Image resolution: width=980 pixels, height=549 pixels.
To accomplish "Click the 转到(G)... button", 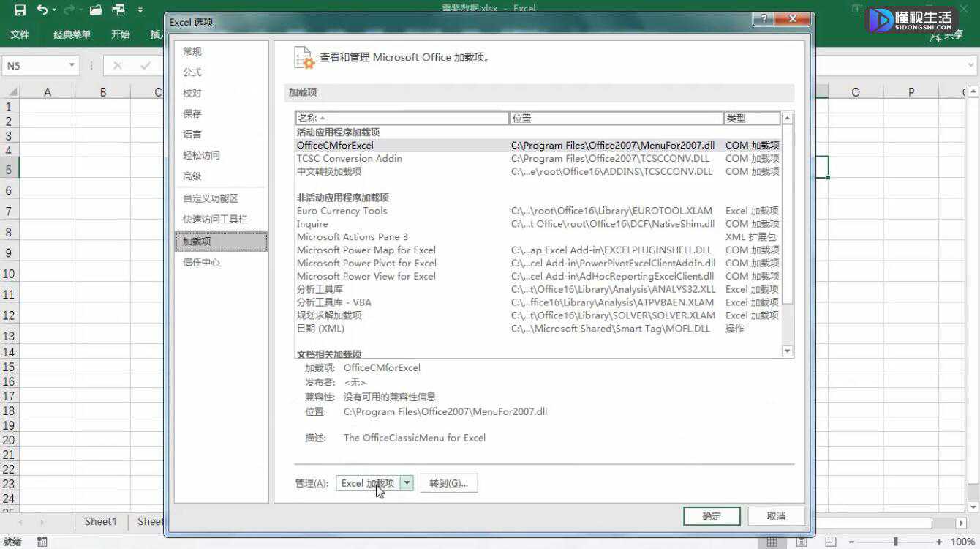I will 449,483.
